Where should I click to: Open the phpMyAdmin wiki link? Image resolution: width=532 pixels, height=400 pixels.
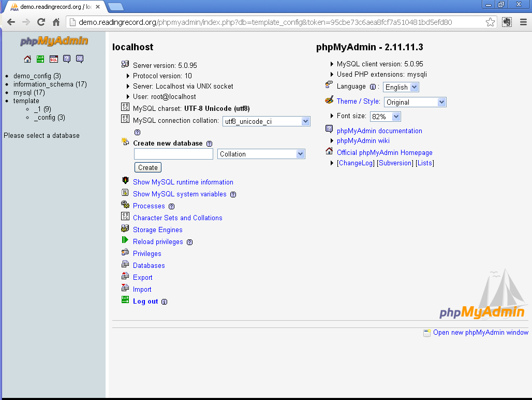click(x=363, y=140)
